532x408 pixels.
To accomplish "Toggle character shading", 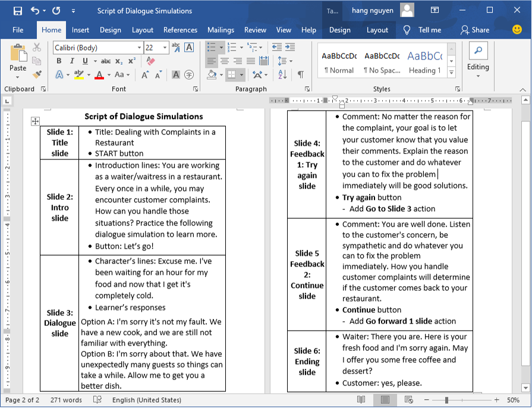I will pyautogui.click(x=176, y=75).
